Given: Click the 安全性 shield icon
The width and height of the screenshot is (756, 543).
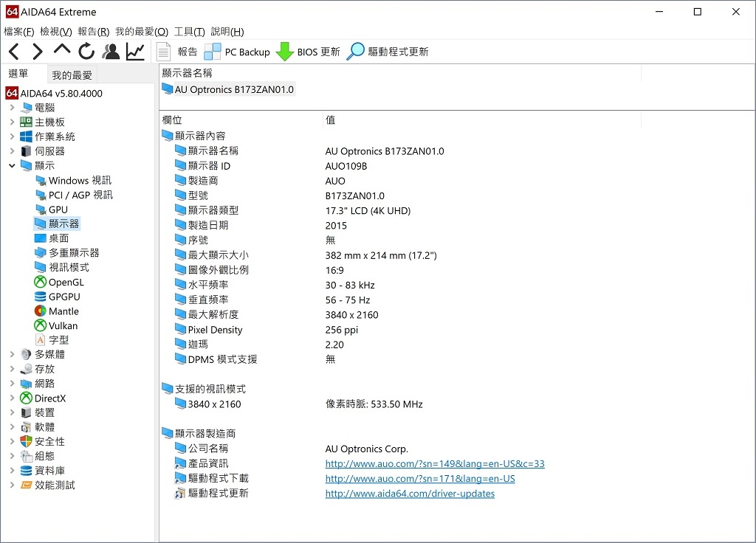Looking at the screenshot, I should [26, 441].
